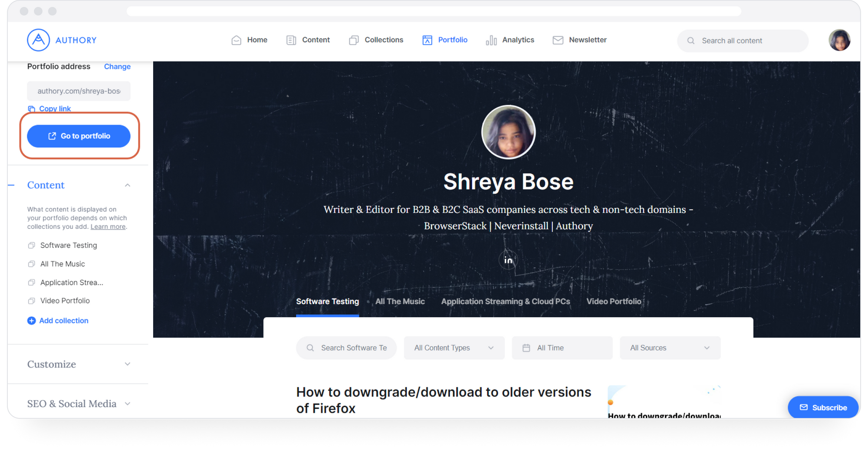Click the Content document icon

[291, 40]
